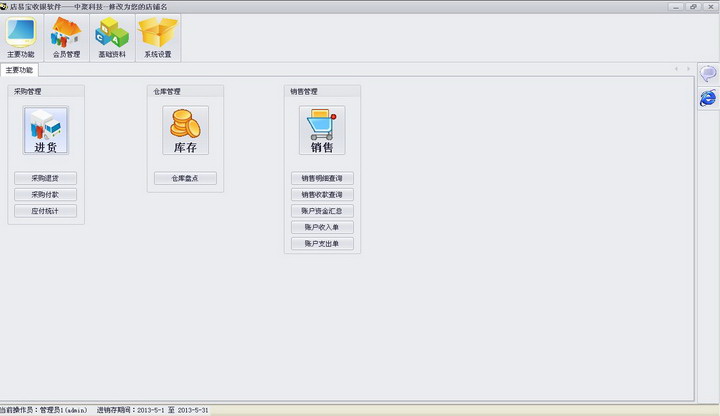This screenshot has width=720, height=416.
Task: Open the 库存 inventory coins icon
Action: click(x=185, y=131)
